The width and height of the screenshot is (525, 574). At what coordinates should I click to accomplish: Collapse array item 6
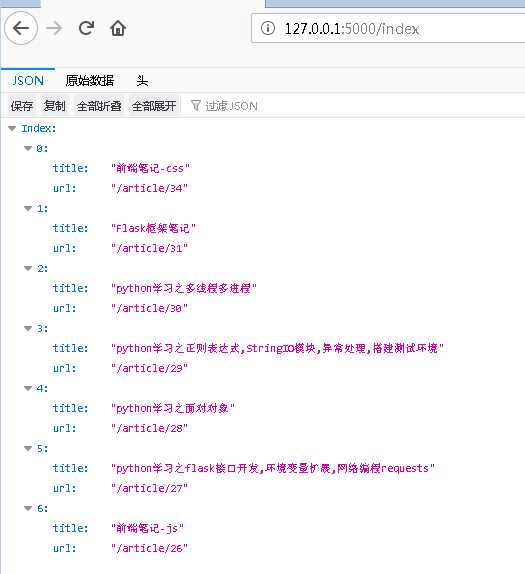(x=28, y=508)
